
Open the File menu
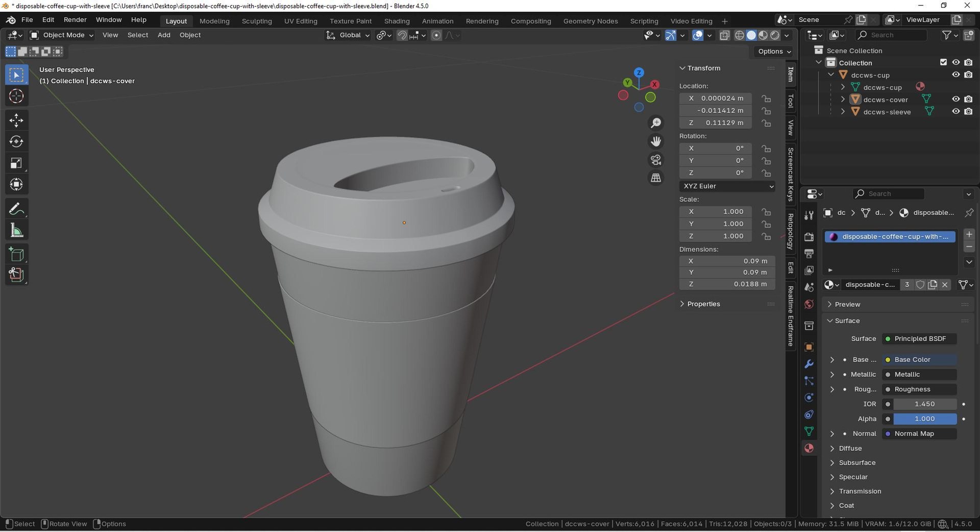pyautogui.click(x=27, y=20)
